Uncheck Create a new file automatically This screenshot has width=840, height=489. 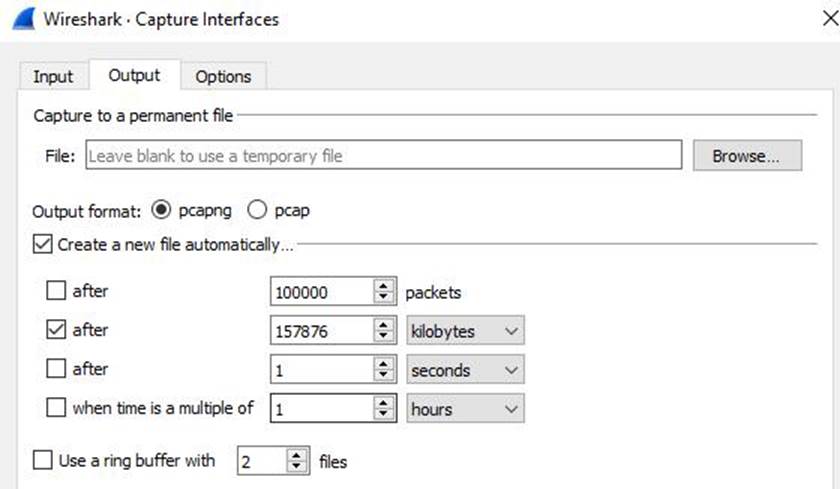coord(43,244)
